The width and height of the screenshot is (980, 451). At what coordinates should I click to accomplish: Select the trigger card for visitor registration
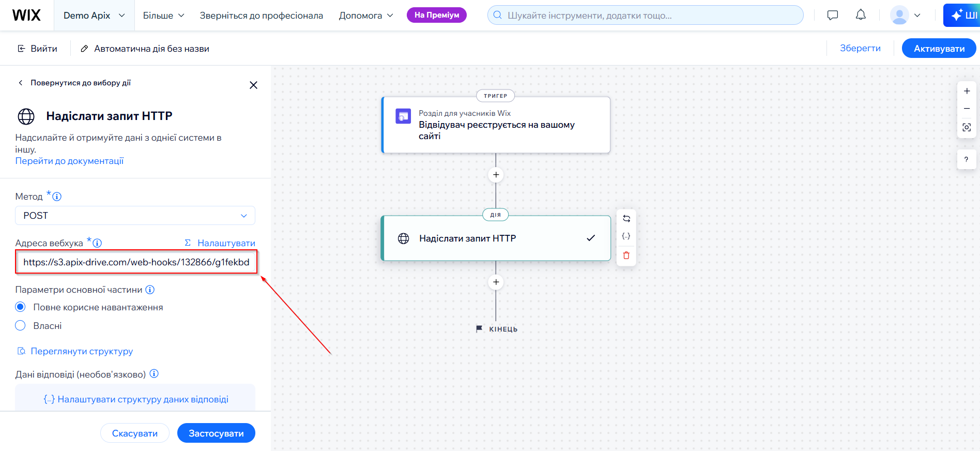[x=496, y=125]
